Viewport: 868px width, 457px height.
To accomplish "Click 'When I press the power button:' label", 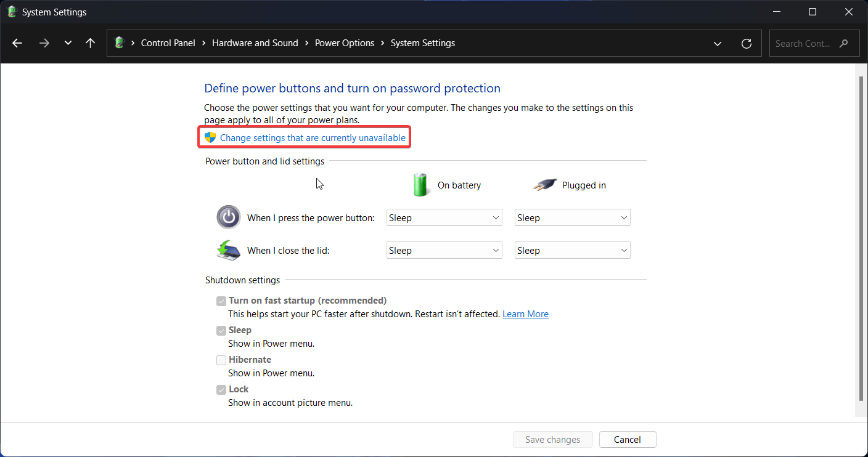I will [x=311, y=218].
